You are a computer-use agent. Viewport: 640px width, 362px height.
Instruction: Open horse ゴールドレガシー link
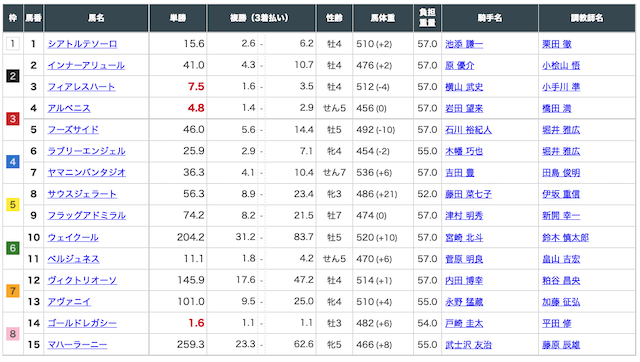(x=82, y=323)
